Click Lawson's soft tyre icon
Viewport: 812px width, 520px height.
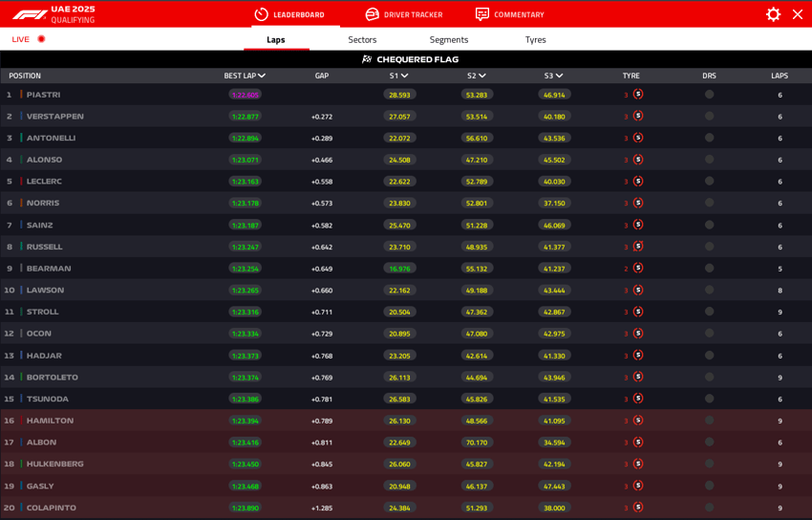638,290
